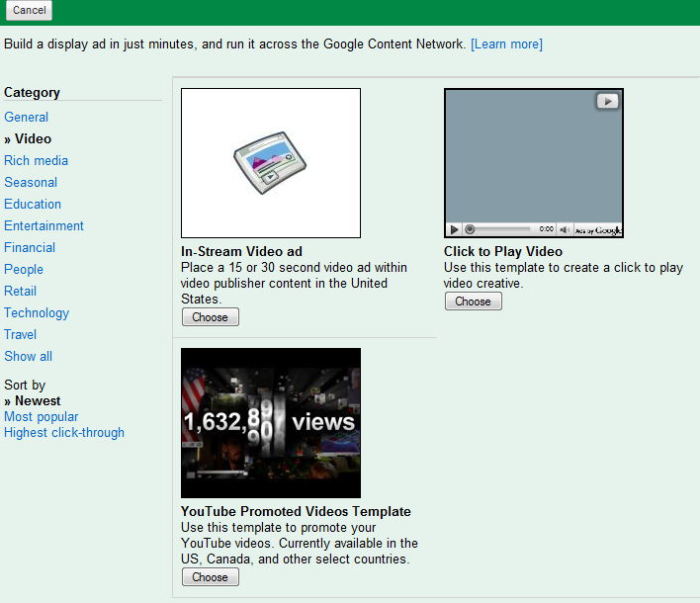Click the top-right play badge on video preview
This screenshot has width=700, height=603.
click(x=608, y=101)
